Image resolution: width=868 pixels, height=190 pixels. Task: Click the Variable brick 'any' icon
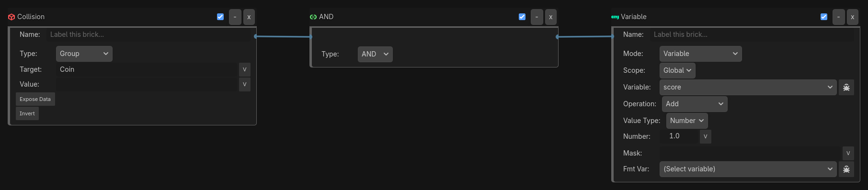pos(615,17)
